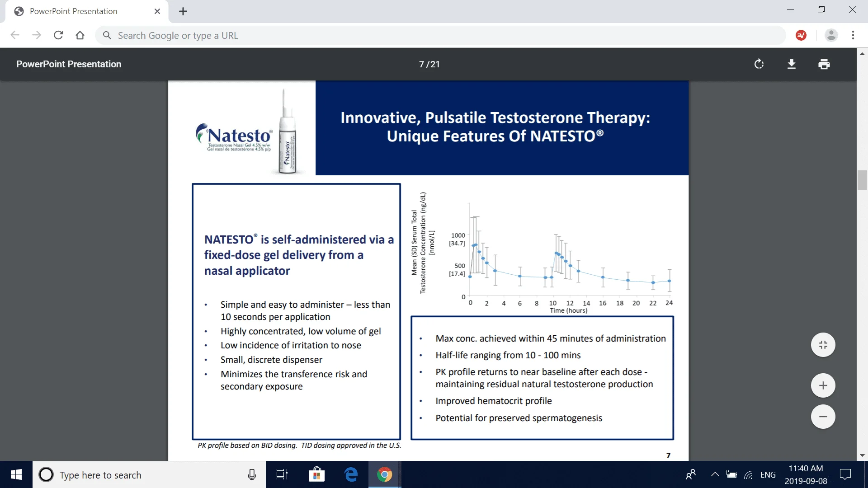The width and height of the screenshot is (868, 488).
Task: Go forward in browser history
Action: [37, 35]
